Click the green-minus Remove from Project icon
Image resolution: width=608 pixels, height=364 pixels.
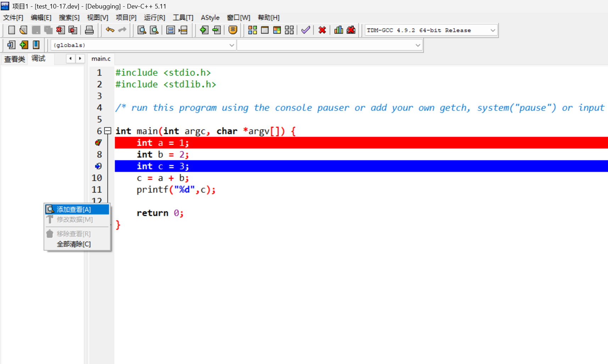coord(216,30)
